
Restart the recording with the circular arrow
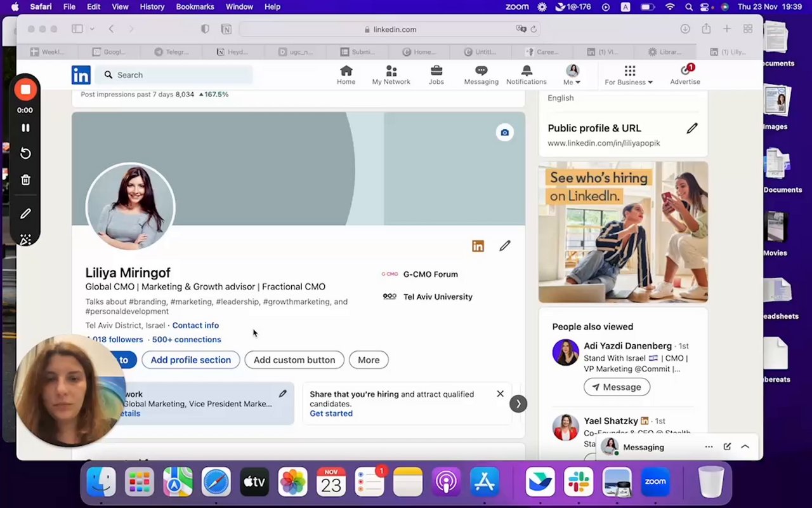25,154
